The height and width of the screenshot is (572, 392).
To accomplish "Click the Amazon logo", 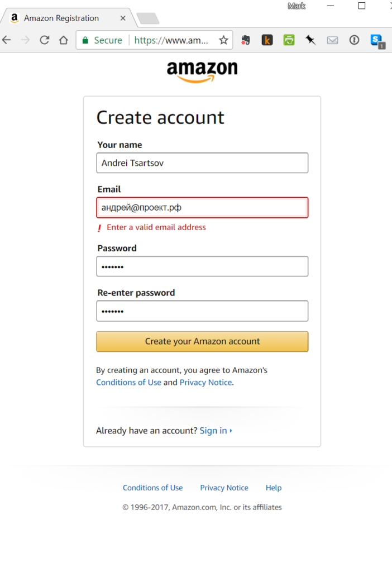I will coord(202,71).
